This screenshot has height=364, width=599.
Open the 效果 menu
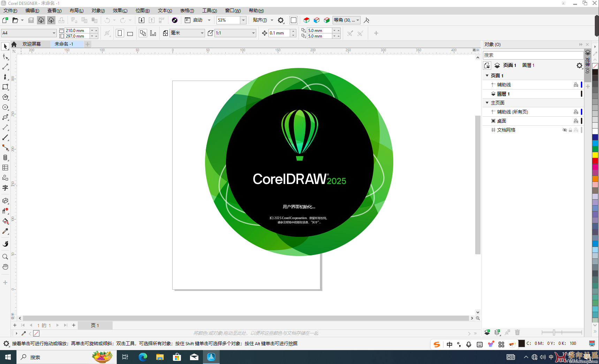pos(120,11)
